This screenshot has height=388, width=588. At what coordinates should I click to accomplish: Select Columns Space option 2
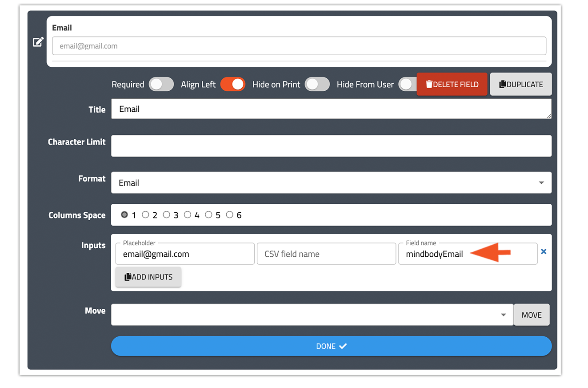(x=145, y=215)
